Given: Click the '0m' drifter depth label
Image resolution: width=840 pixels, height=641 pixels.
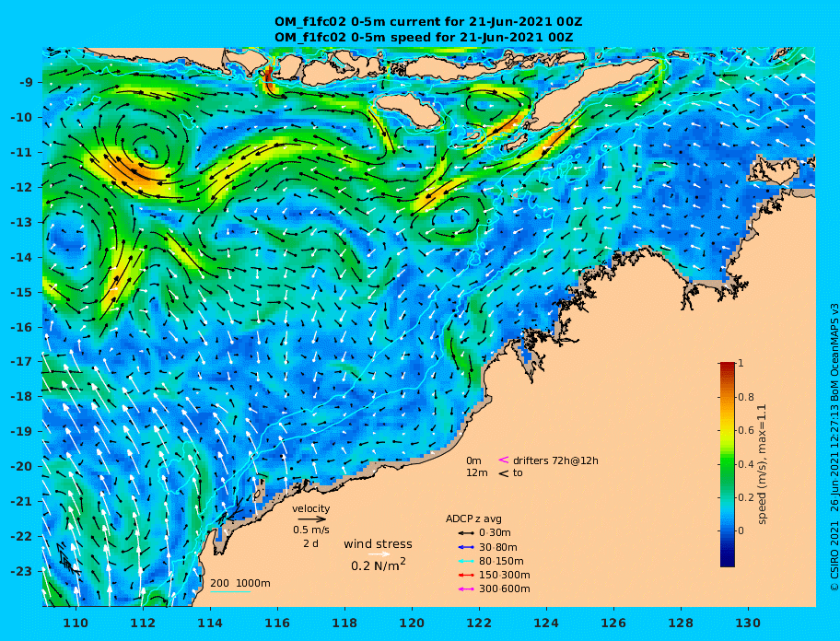Looking at the screenshot, I should 473,460.
